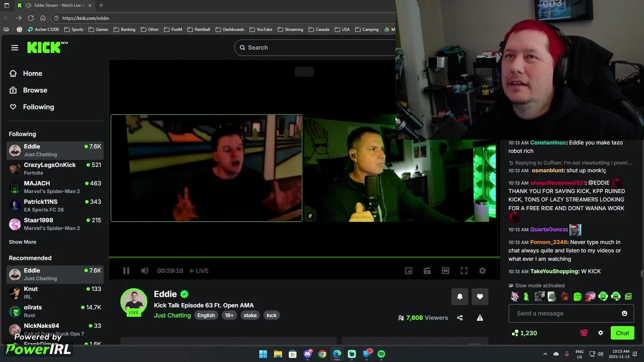The image size is (644, 362).
Task: Pause the Eddie live stream
Action: 126,270
